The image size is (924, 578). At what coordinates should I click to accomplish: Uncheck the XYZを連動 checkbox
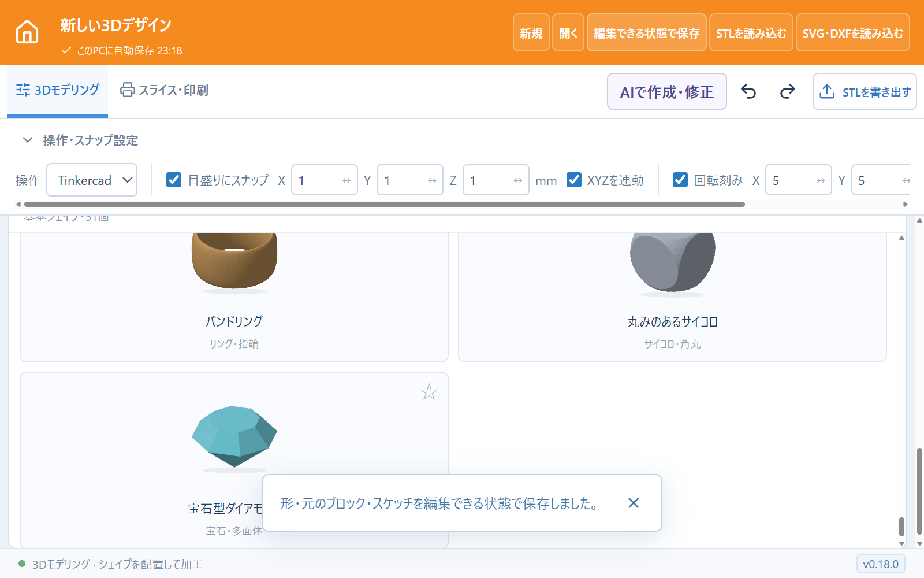[574, 180]
